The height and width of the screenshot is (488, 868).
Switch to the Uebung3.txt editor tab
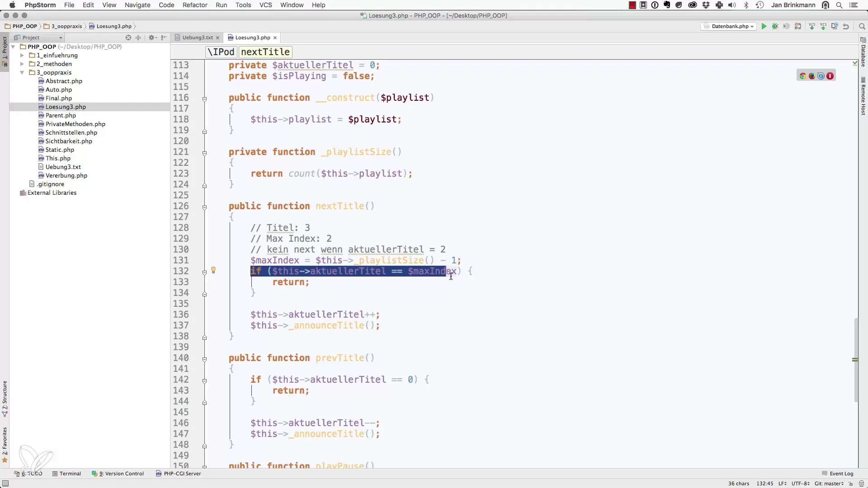click(197, 38)
